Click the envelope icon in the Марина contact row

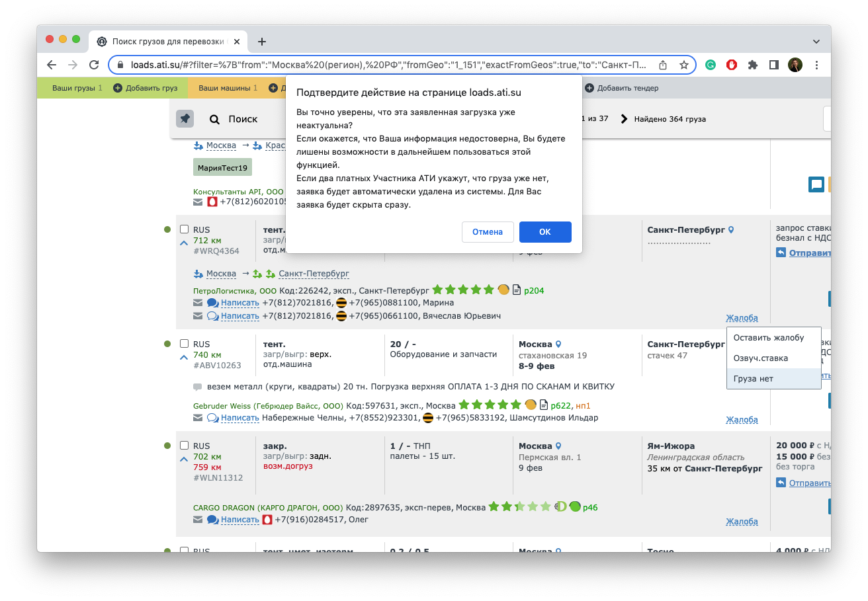click(198, 303)
